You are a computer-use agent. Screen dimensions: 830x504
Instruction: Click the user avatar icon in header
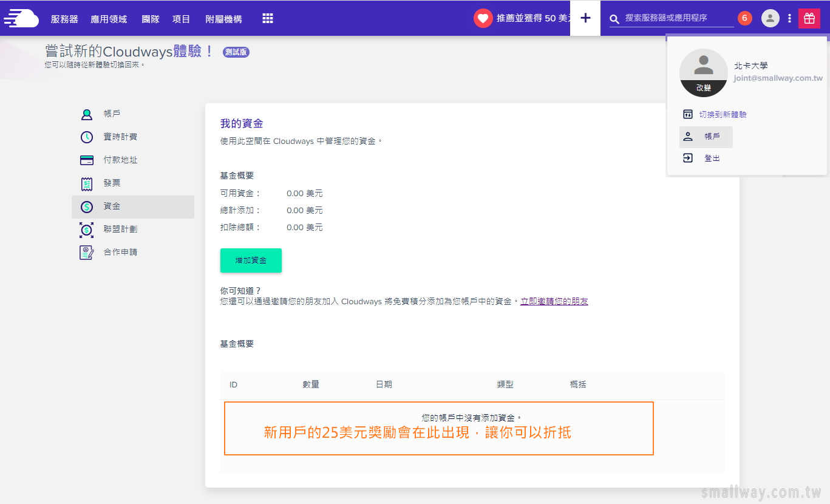770,18
